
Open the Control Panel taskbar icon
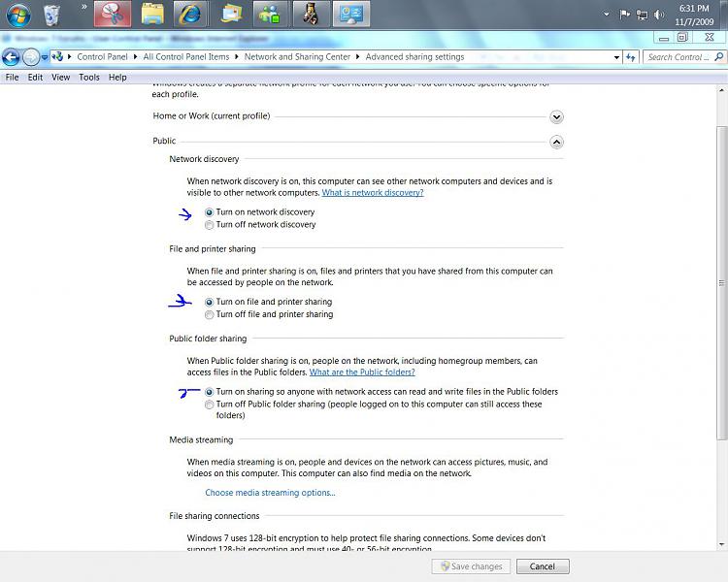tap(351, 14)
